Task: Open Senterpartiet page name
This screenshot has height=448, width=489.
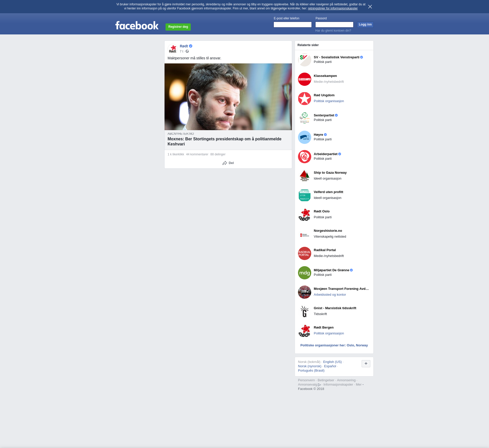Action: [324, 115]
